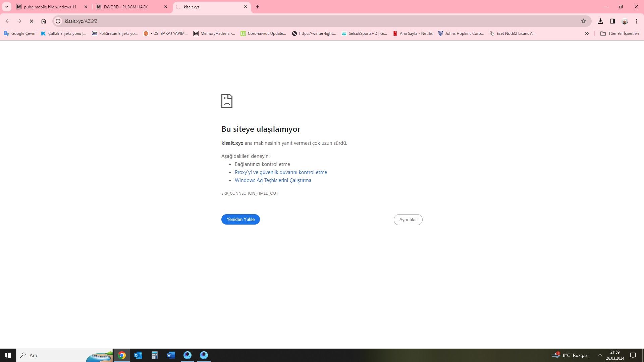Open the DSİ BARAJ YAPIM bookmark

165,34
